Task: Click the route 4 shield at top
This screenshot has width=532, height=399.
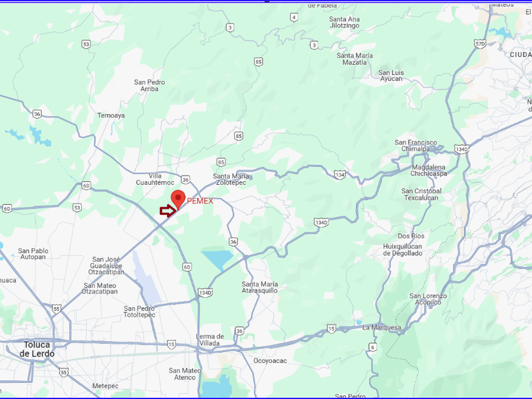Action: (294, 17)
